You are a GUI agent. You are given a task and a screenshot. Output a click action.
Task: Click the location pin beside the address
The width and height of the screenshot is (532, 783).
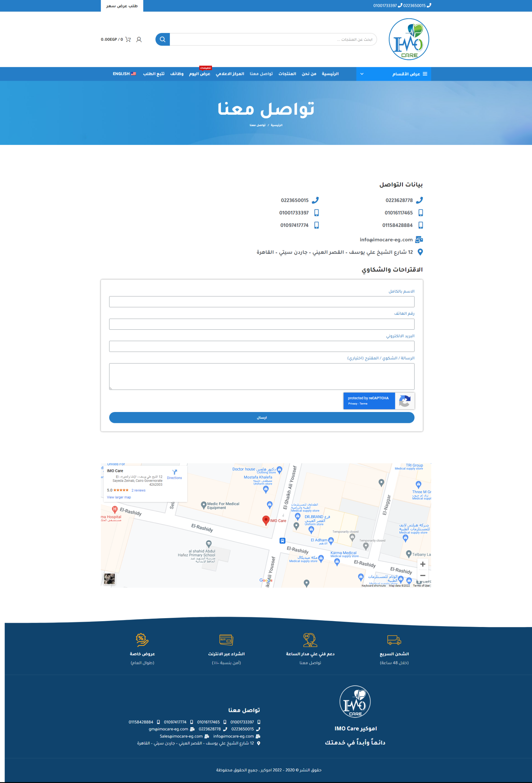(x=420, y=252)
